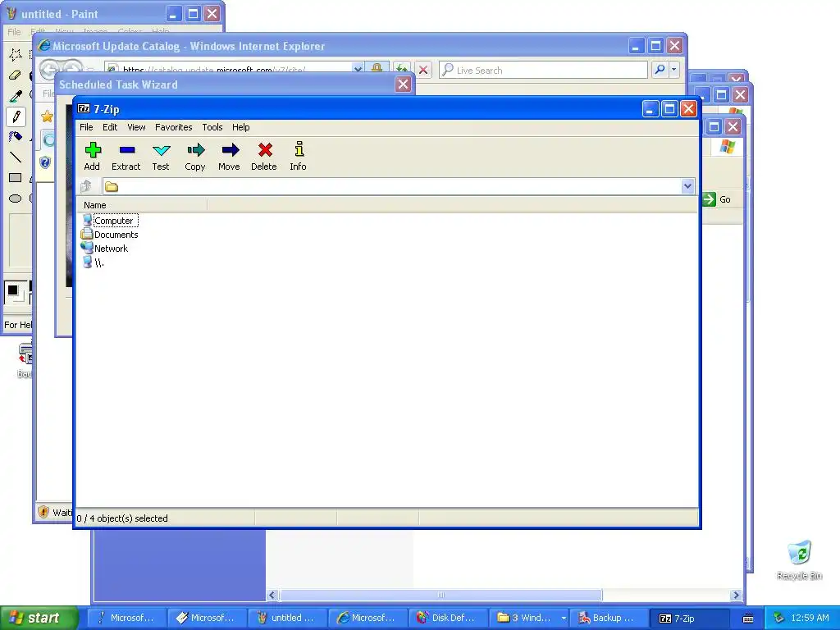Sort by the Name column header
This screenshot has width=840, height=630.
pyautogui.click(x=142, y=205)
